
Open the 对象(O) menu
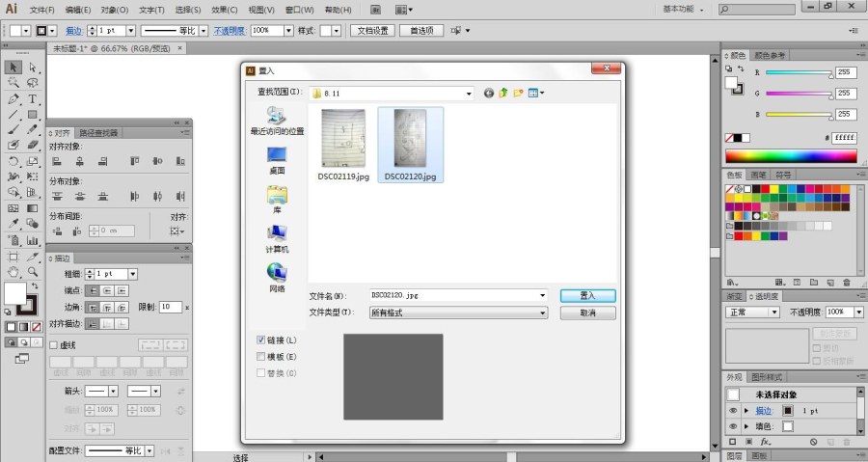115,10
